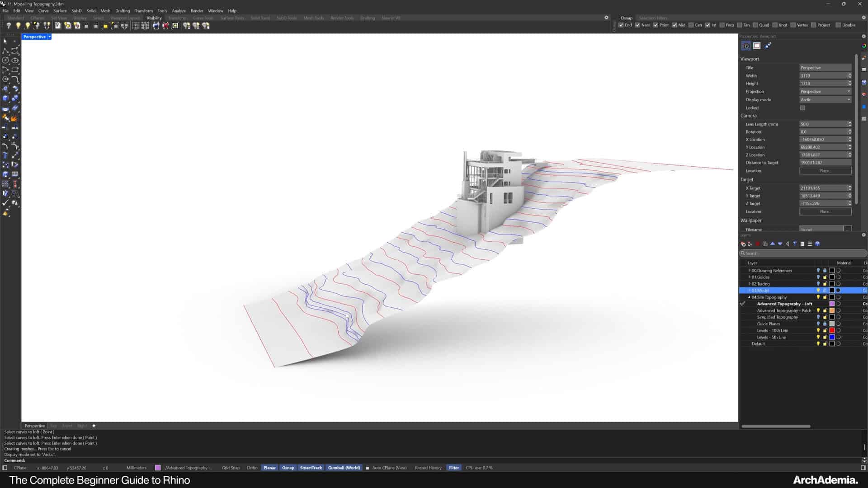Select the Polyline tool in sidebar
Image resolution: width=868 pixels, height=488 pixels.
point(5,51)
